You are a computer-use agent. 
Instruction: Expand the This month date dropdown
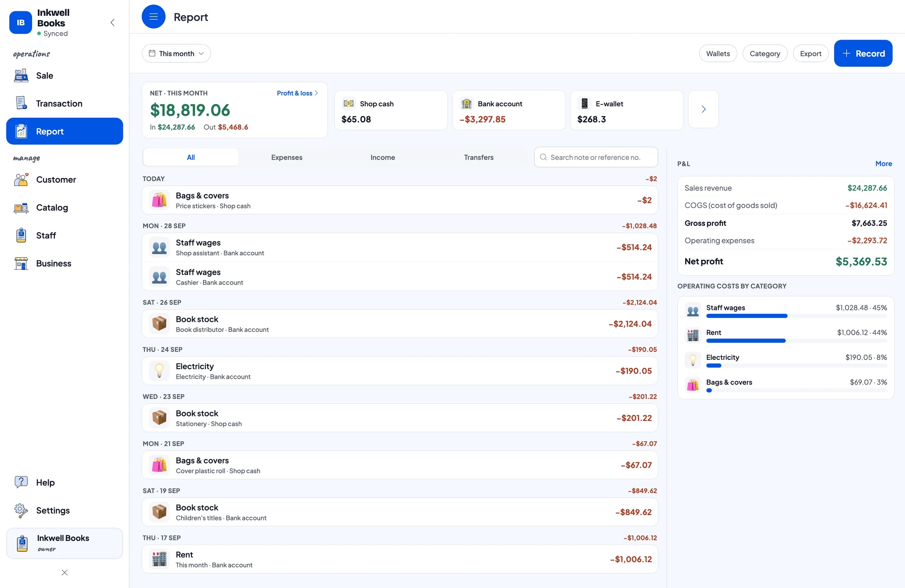(x=176, y=53)
